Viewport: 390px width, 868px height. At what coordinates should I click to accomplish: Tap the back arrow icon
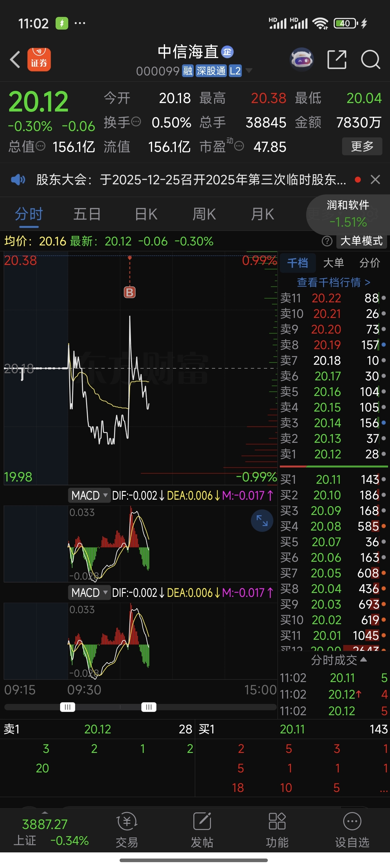(x=15, y=59)
